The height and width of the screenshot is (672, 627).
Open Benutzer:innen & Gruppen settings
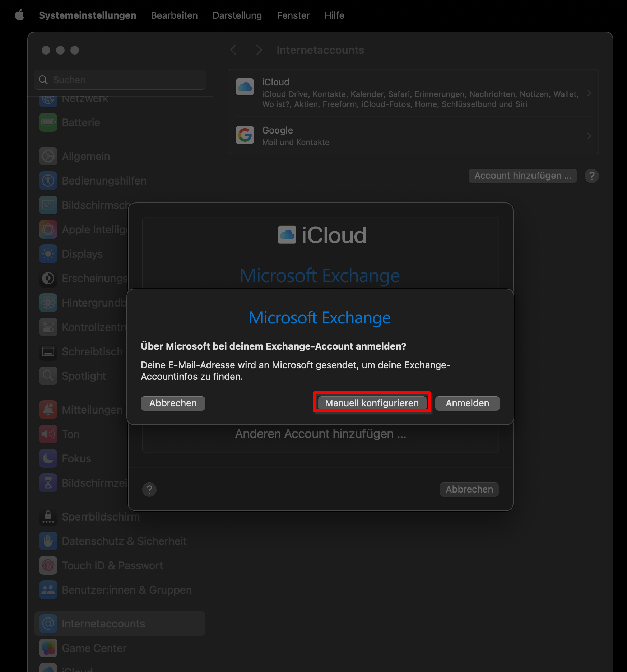point(120,590)
